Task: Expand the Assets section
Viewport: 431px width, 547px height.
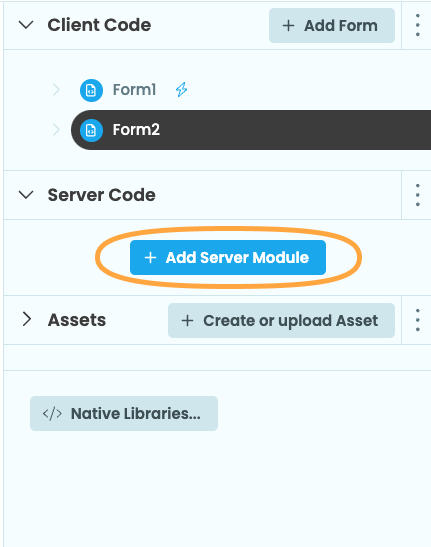Action: [27, 319]
